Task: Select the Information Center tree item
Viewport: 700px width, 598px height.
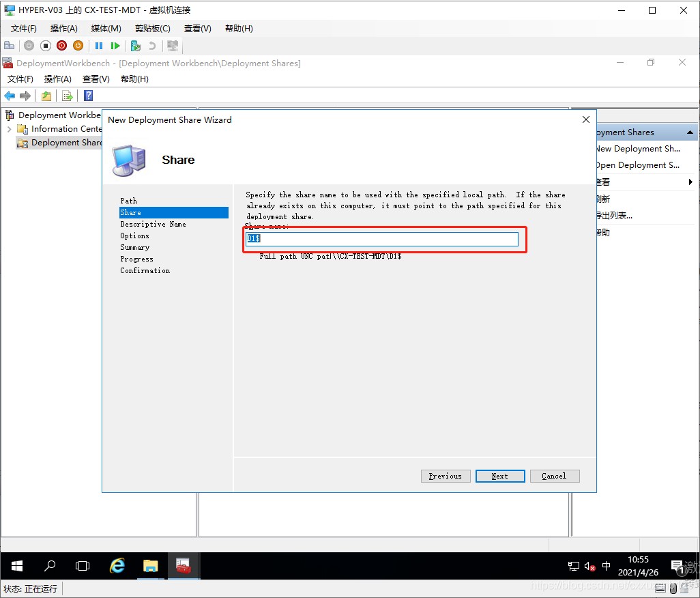Action: 66,129
